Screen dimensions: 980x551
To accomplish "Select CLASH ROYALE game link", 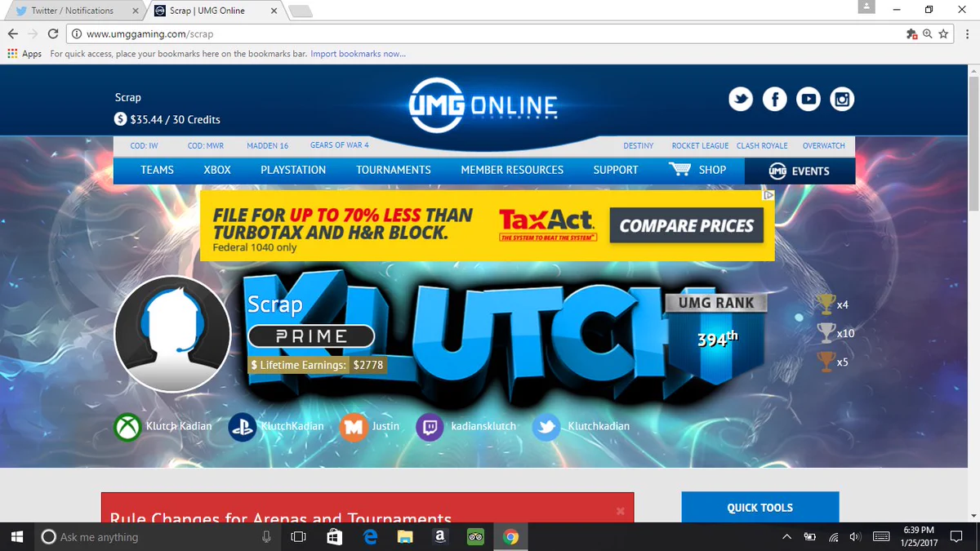I will [762, 145].
